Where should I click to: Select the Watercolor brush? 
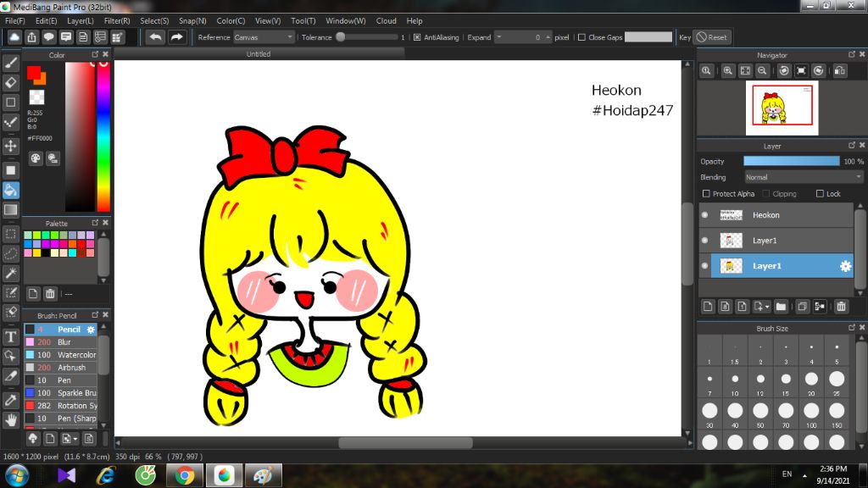[x=61, y=355]
